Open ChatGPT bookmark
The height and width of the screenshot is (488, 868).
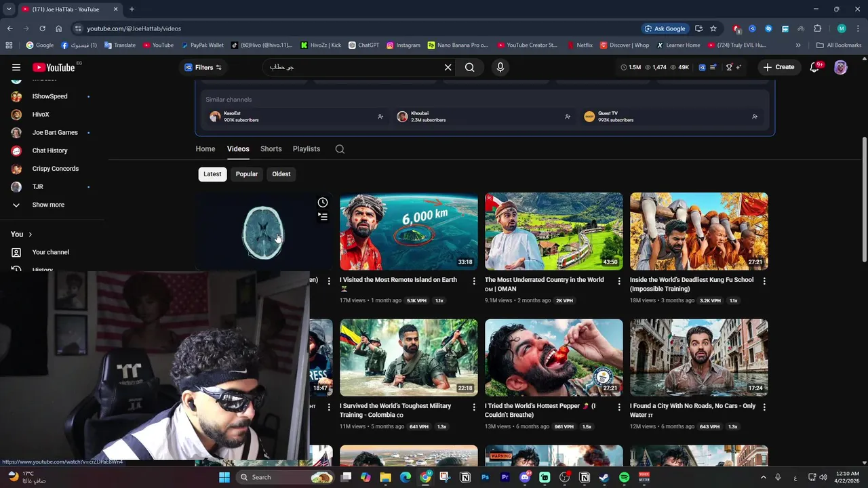pos(364,45)
